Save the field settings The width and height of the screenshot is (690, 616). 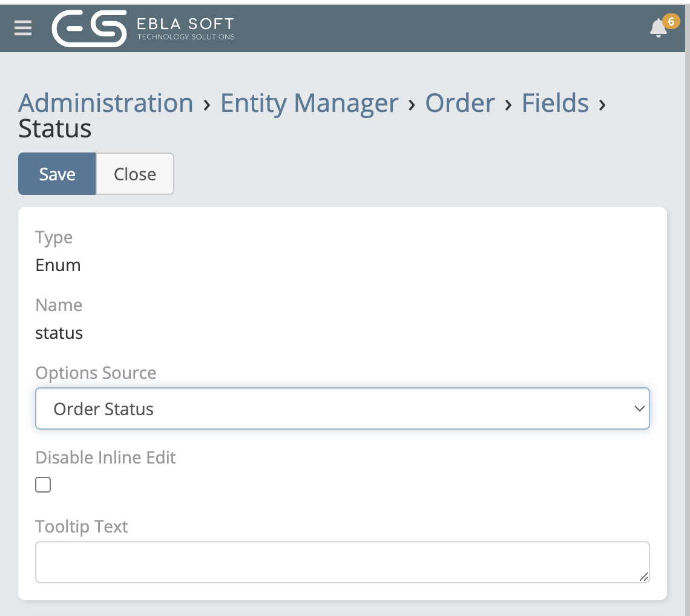(x=57, y=174)
